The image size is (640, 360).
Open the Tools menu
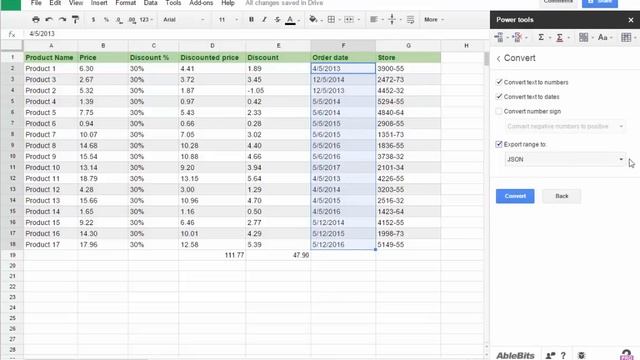coord(173,3)
